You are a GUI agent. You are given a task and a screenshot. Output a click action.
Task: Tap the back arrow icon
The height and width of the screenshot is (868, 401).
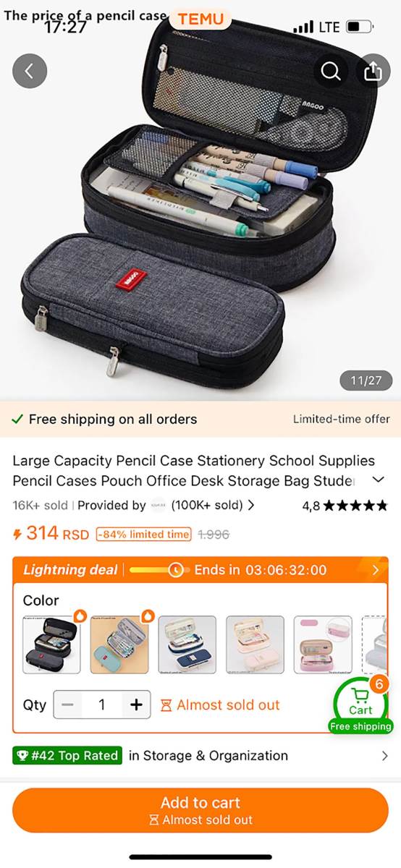coord(30,71)
